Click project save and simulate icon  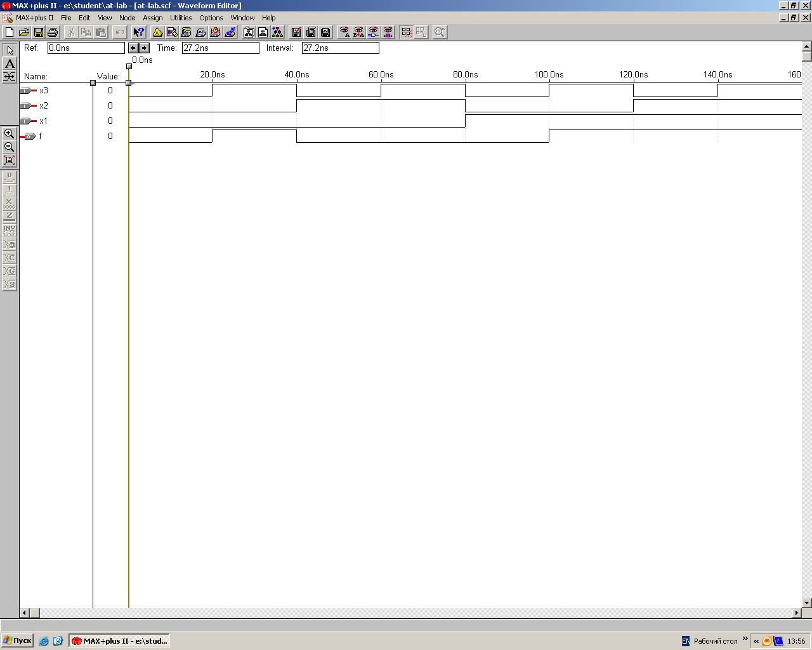(325, 32)
